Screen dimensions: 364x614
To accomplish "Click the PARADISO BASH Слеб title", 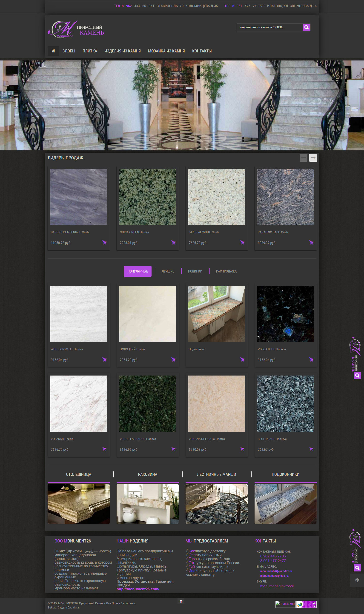I will [273, 232].
